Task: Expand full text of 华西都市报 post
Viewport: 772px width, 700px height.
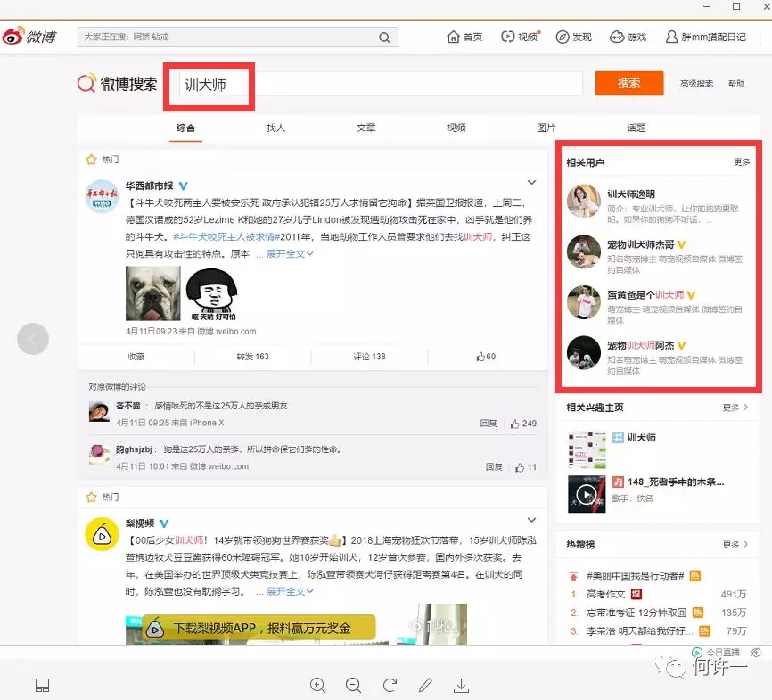Action: (290, 254)
